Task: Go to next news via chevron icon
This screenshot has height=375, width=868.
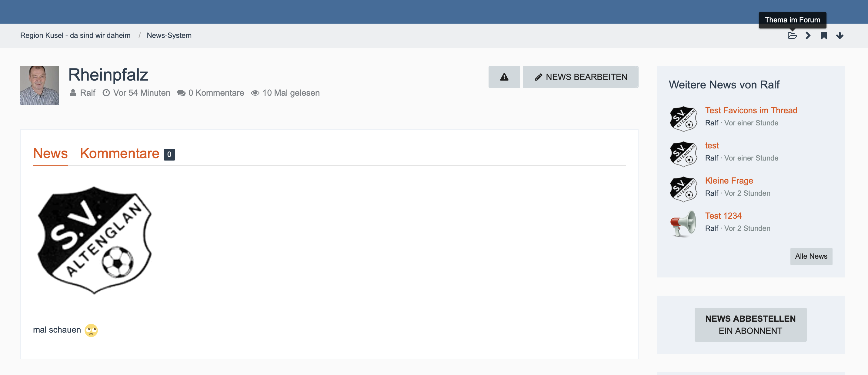Action: pyautogui.click(x=808, y=36)
